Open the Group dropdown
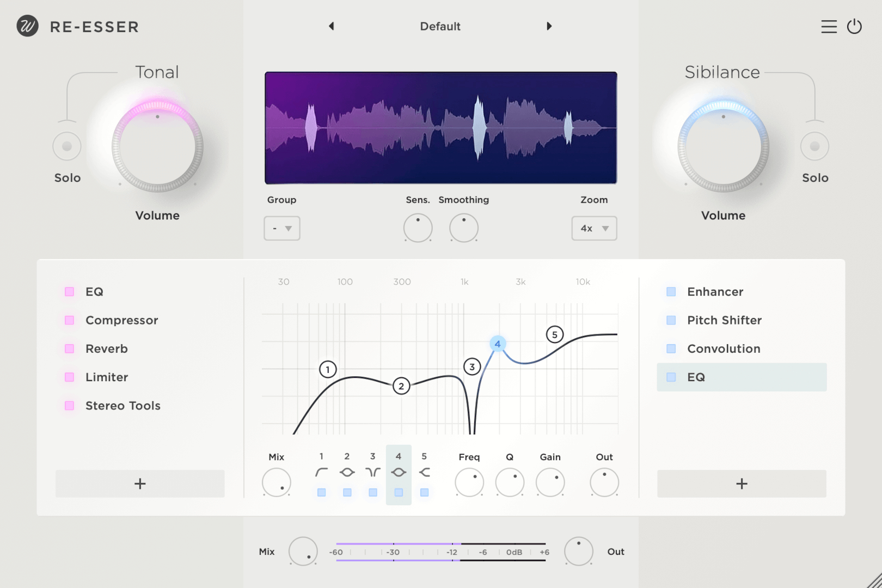 pyautogui.click(x=281, y=228)
